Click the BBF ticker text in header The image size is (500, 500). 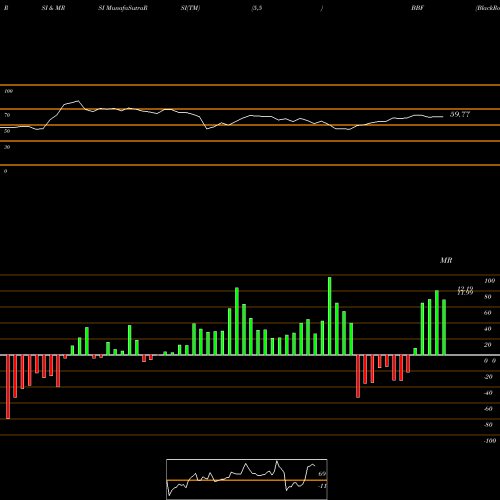click(x=417, y=8)
